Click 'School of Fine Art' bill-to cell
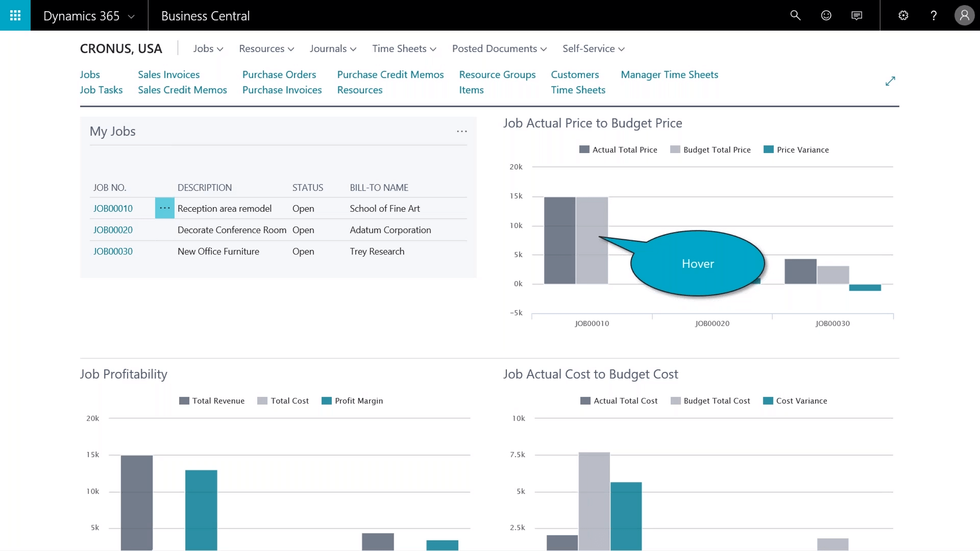 385,208
